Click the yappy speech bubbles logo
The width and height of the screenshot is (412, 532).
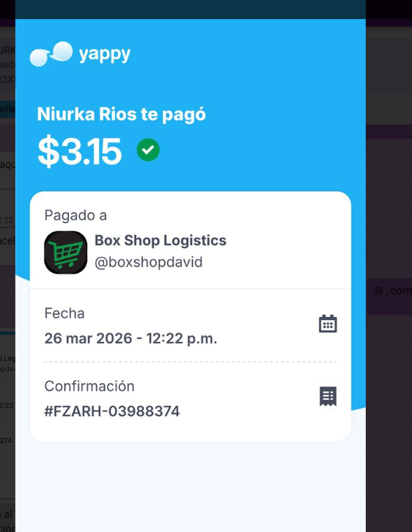pyautogui.click(x=51, y=54)
